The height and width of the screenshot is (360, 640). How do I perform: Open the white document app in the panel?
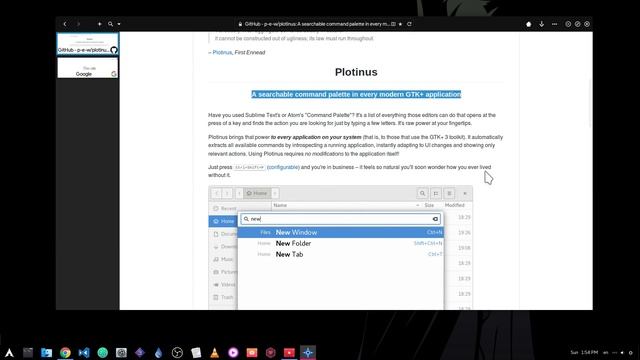(x=196, y=353)
